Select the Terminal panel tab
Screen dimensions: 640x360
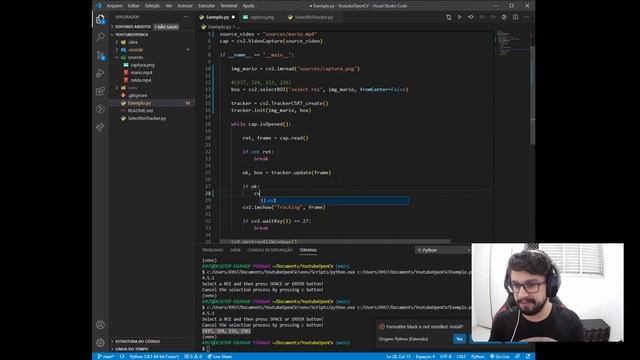click(x=308, y=250)
